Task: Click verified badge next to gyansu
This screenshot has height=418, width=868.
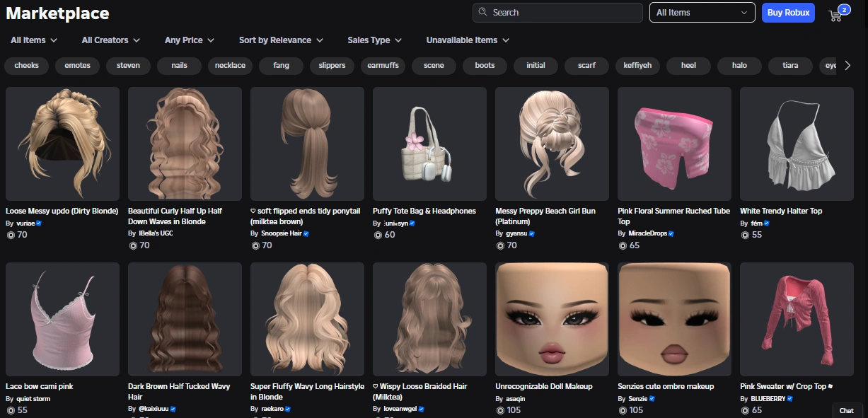Action: (x=531, y=233)
